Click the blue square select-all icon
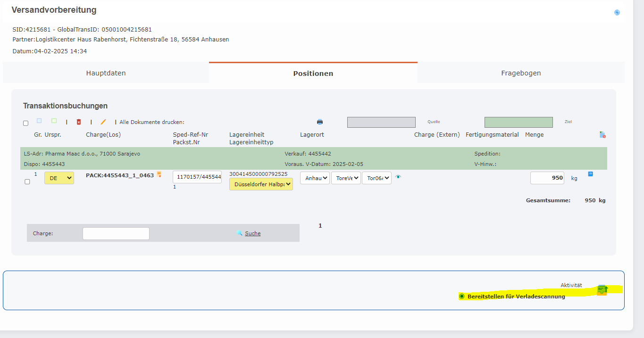The width and height of the screenshot is (644, 338). coord(39,121)
